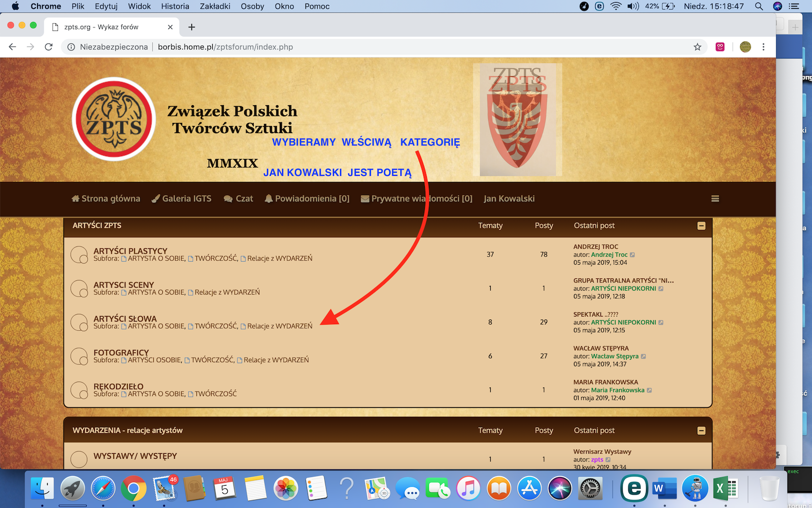Click the view-latest-post icon next to Andrzej Troc

[x=632, y=255]
